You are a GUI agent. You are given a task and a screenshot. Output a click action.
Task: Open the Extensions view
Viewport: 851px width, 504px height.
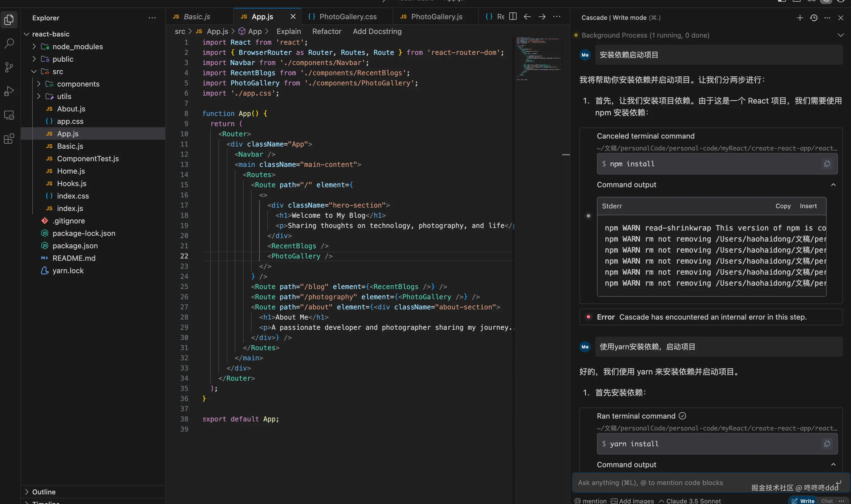coord(9,139)
